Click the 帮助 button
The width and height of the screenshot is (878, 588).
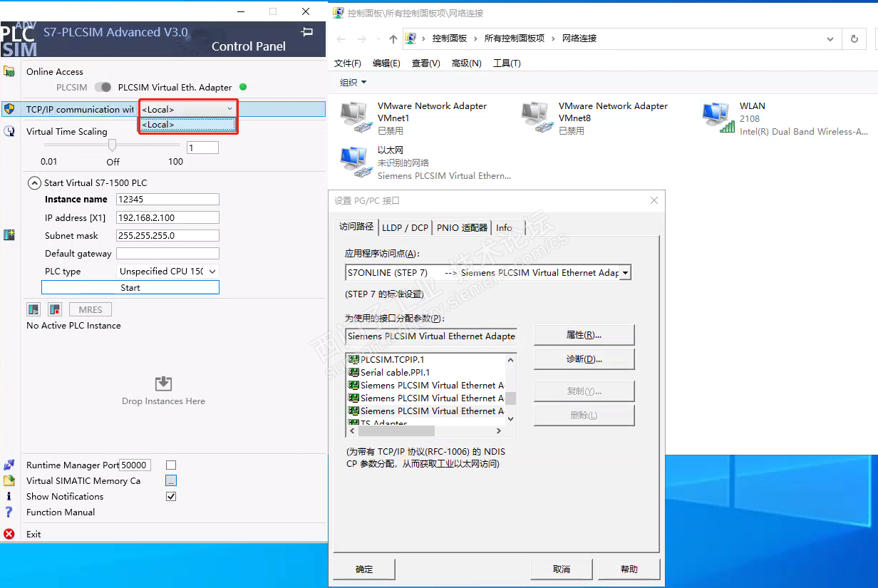[x=629, y=569]
